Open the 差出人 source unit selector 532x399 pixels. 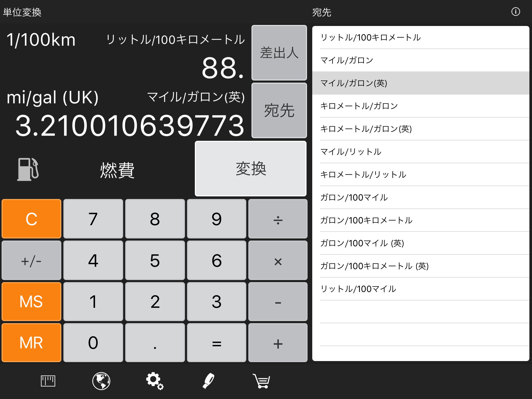pos(279,53)
